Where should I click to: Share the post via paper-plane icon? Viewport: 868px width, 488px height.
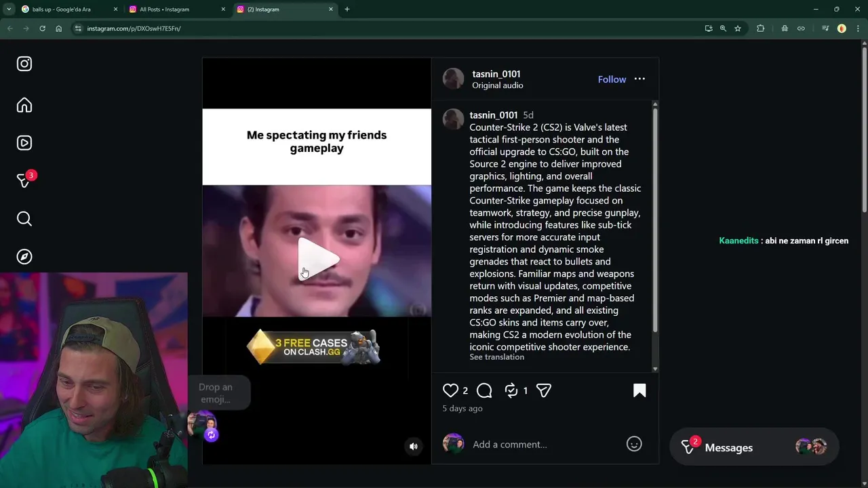[543, 390]
